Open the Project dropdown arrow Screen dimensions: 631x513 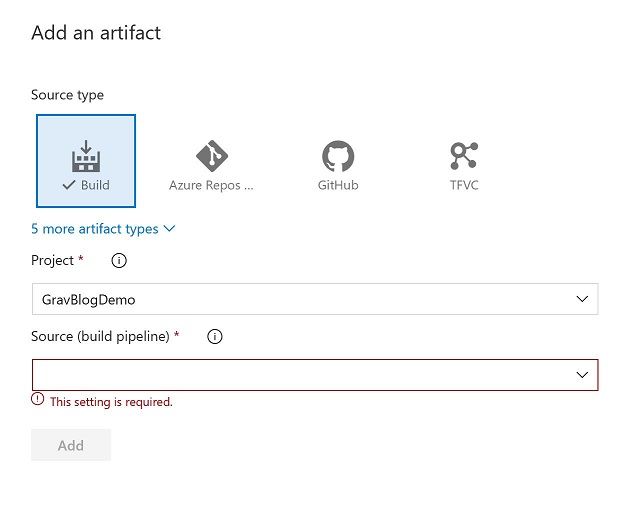click(x=582, y=299)
